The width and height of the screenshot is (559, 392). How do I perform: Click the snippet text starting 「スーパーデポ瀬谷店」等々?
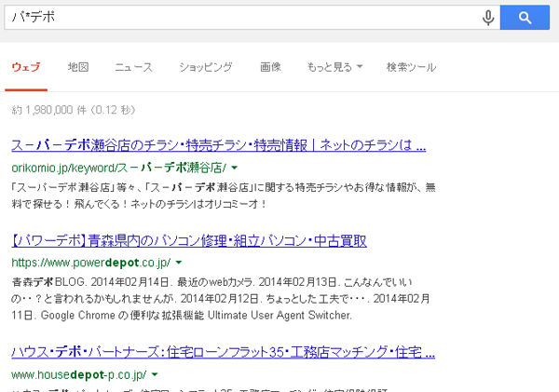224,196
